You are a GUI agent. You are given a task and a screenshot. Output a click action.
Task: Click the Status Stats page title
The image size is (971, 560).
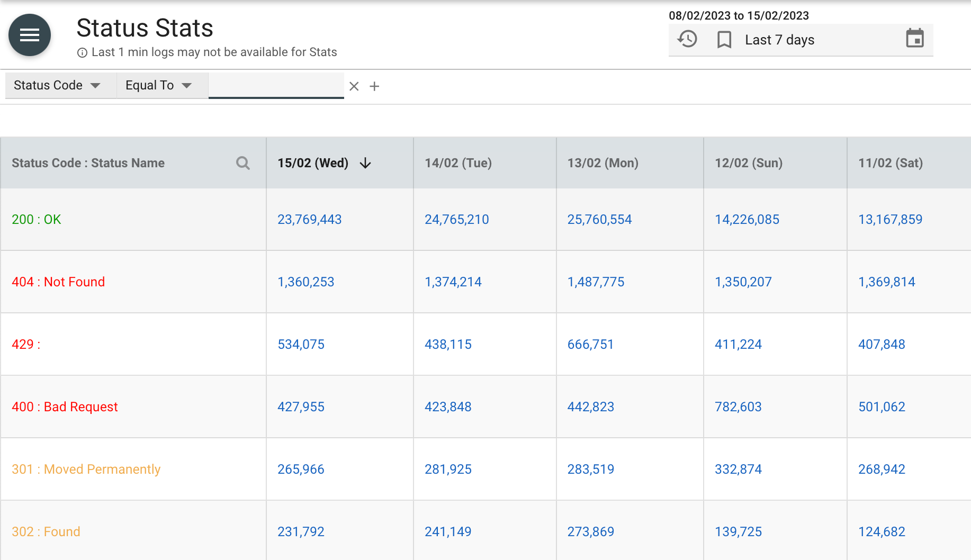[x=145, y=28]
